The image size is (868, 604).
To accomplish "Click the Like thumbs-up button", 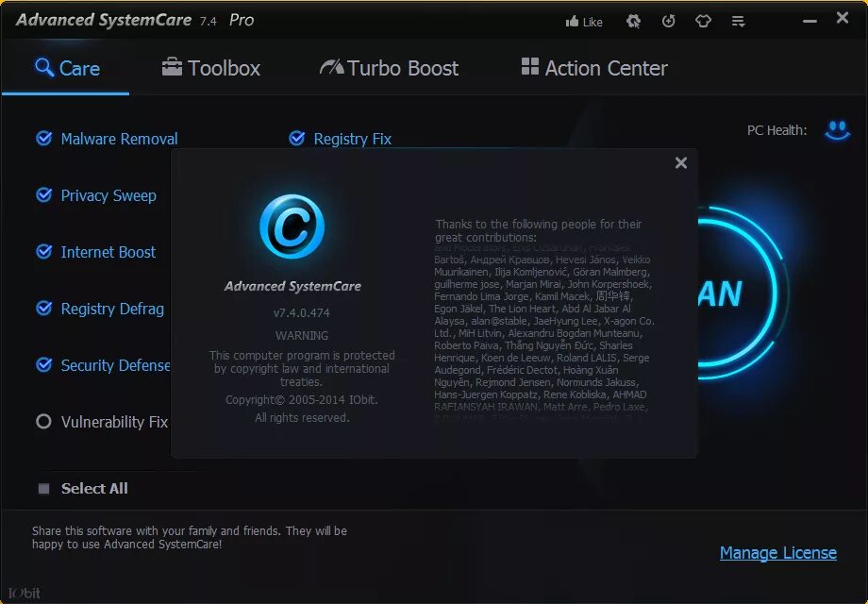I will 583,22.
